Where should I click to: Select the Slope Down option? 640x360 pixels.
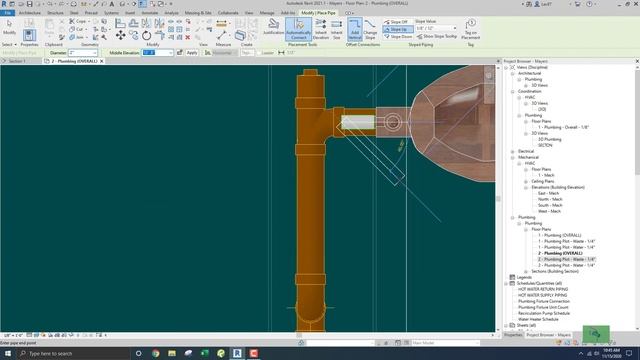pyautogui.click(x=398, y=37)
